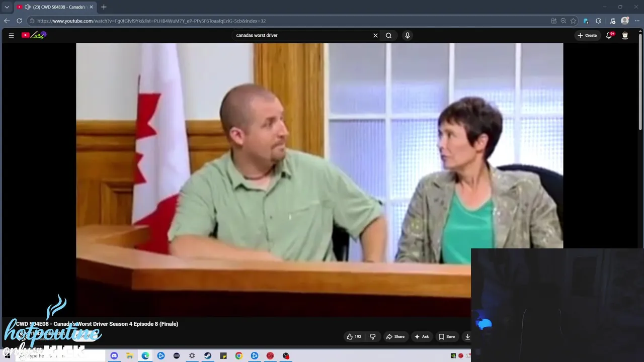Open Settings gear from the taskbar
The image size is (644, 362).
point(192,356)
